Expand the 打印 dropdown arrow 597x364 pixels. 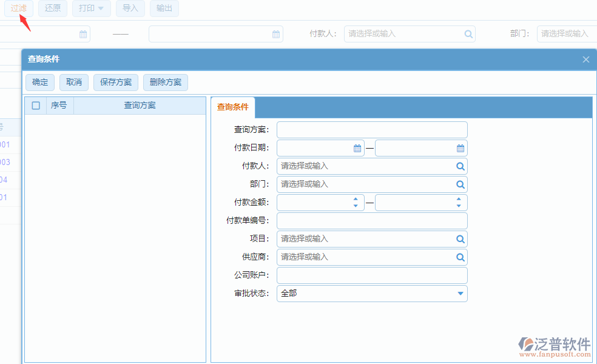(101, 9)
